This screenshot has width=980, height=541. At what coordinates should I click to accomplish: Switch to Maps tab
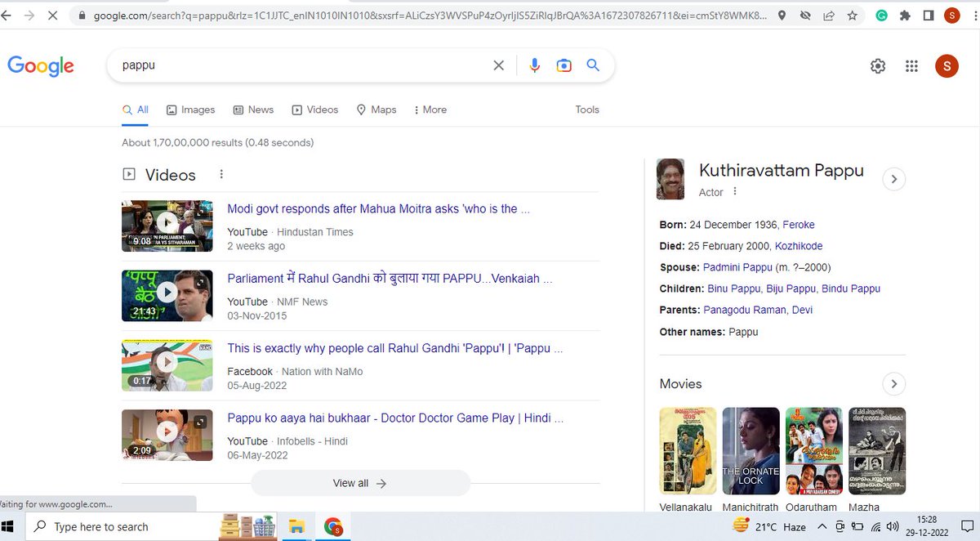(x=376, y=110)
